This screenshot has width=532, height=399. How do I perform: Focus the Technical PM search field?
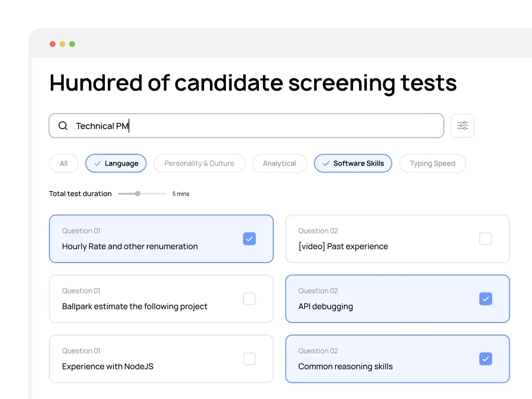[x=254, y=126]
